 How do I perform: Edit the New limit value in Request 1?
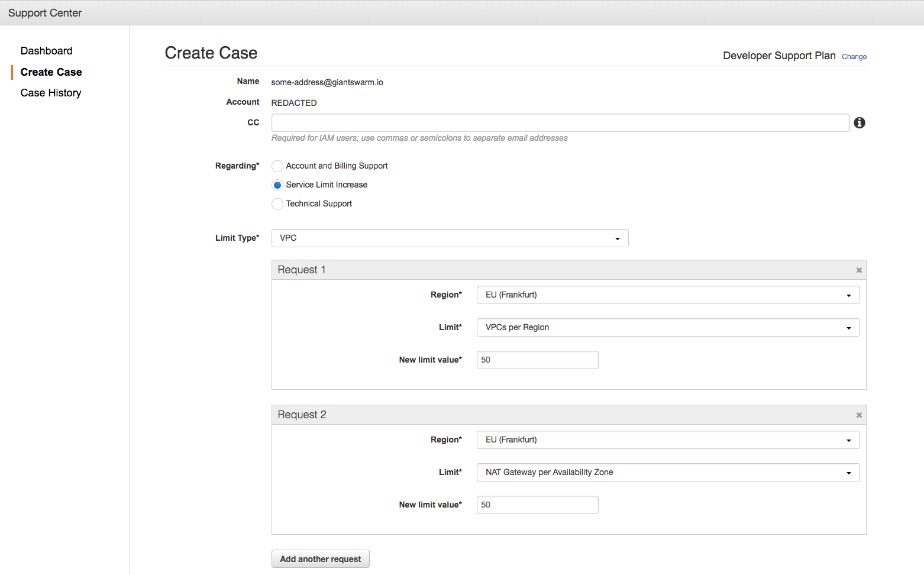click(537, 360)
